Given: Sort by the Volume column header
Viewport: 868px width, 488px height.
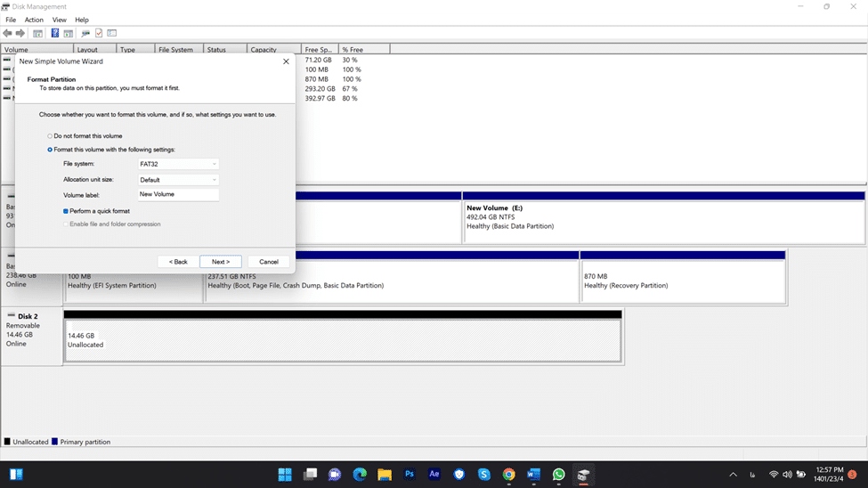Looking at the screenshot, I should pyautogui.click(x=37, y=49).
